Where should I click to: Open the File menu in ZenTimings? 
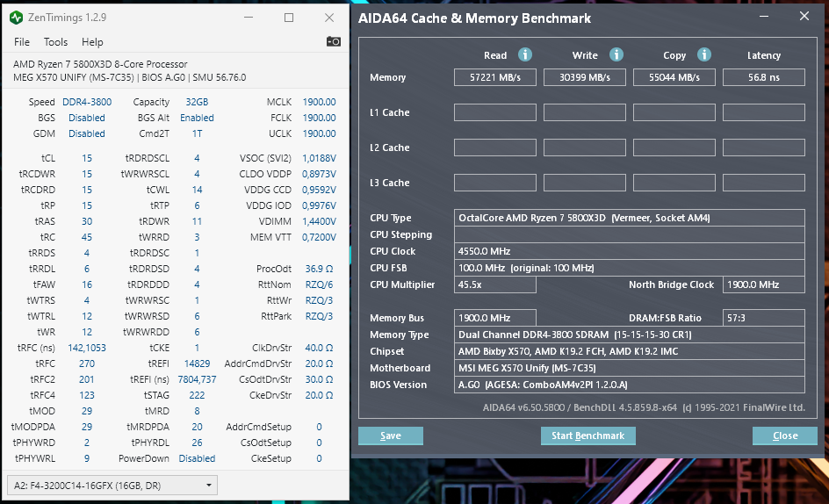pos(22,42)
